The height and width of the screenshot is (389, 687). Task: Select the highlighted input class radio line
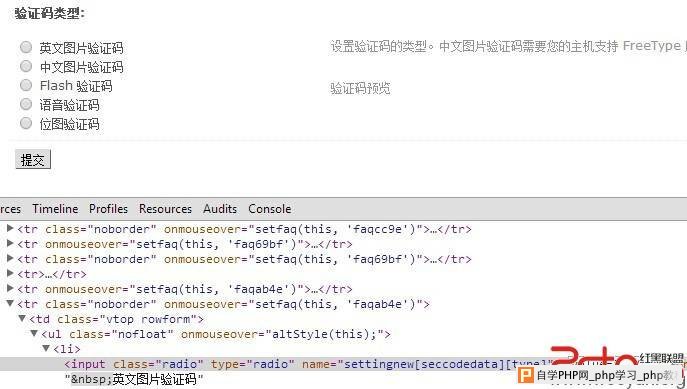click(344, 364)
